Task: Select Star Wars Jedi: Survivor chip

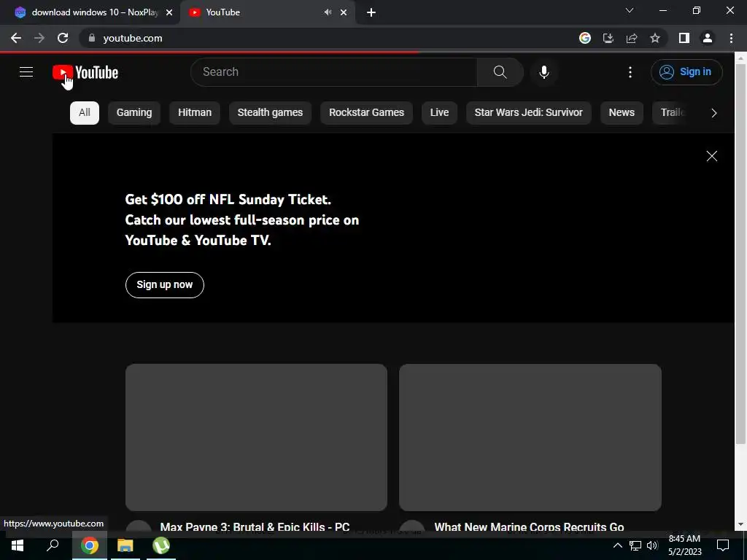Action: [529, 113]
